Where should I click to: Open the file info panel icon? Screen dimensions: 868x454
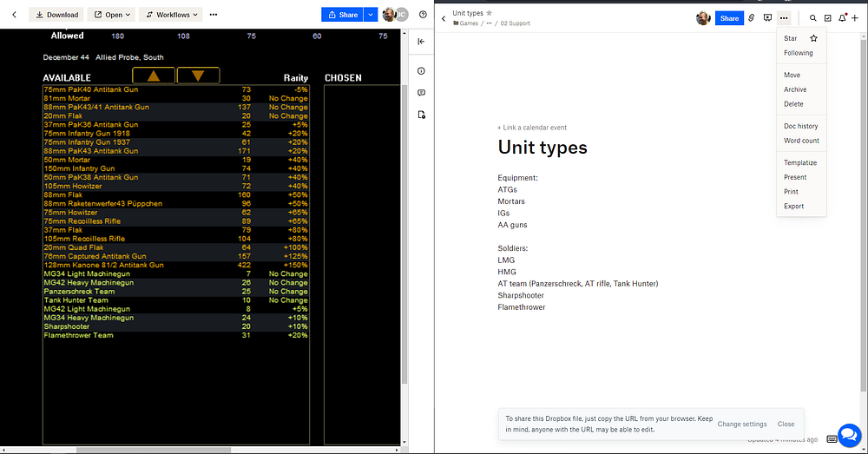coord(421,71)
